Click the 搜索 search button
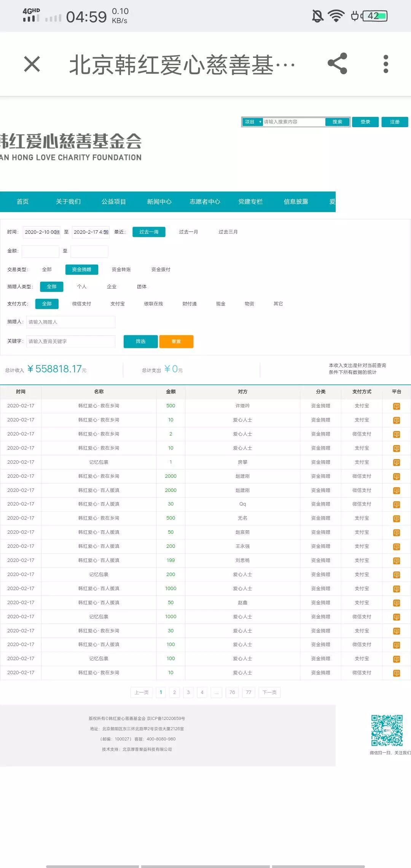This screenshot has width=411, height=868. tap(337, 122)
